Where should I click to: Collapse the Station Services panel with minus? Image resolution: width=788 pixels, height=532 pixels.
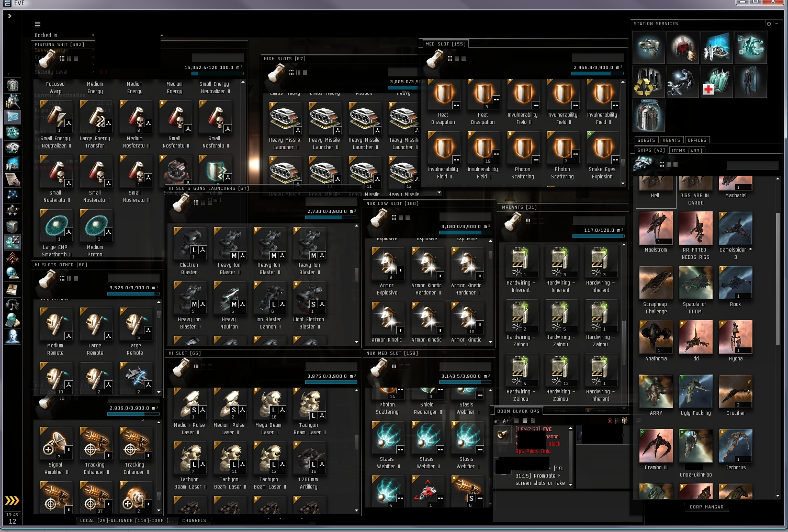point(778,24)
